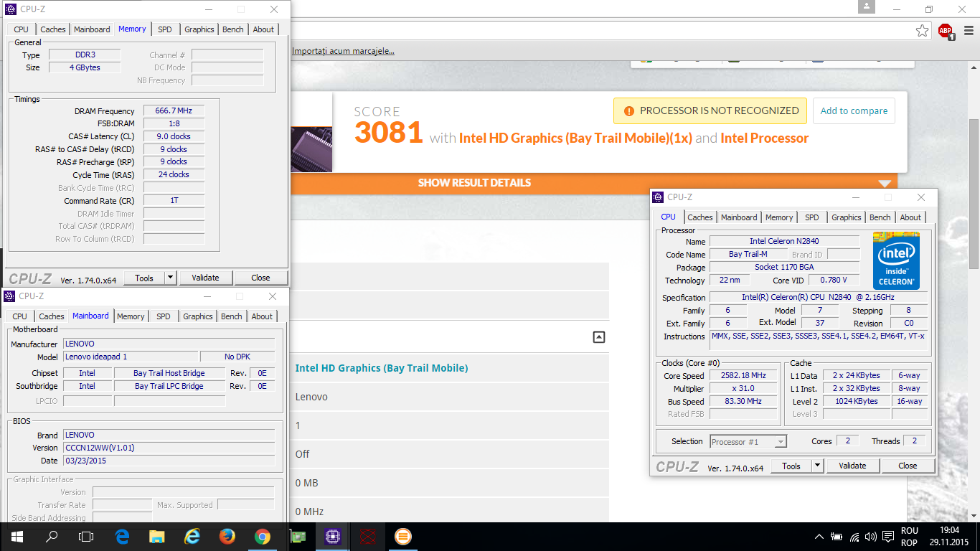Select DRAM Frequency value 666.7 MHz

(x=174, y=111)
